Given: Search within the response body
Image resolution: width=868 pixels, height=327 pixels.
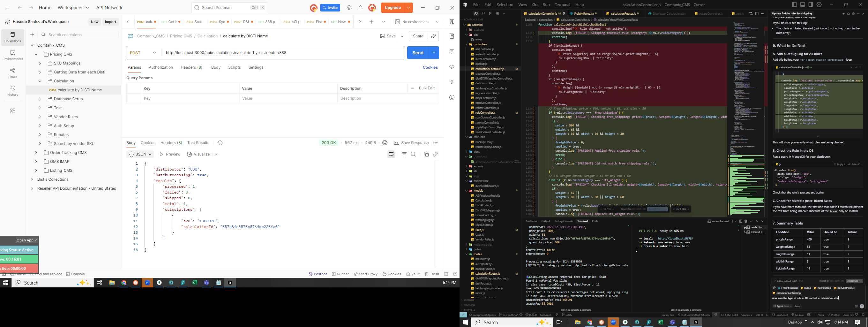Looking at the screenshot, I should (413, 154).
